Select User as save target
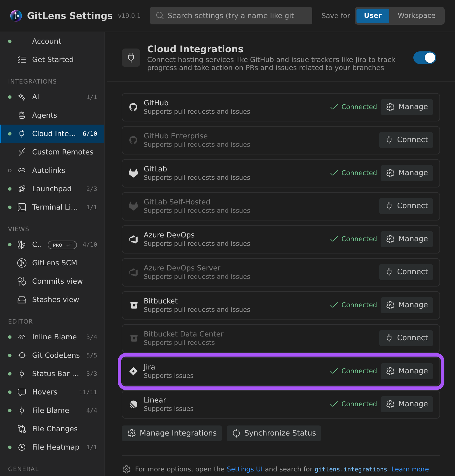The image size is (455, 476). tap(373, 16)
